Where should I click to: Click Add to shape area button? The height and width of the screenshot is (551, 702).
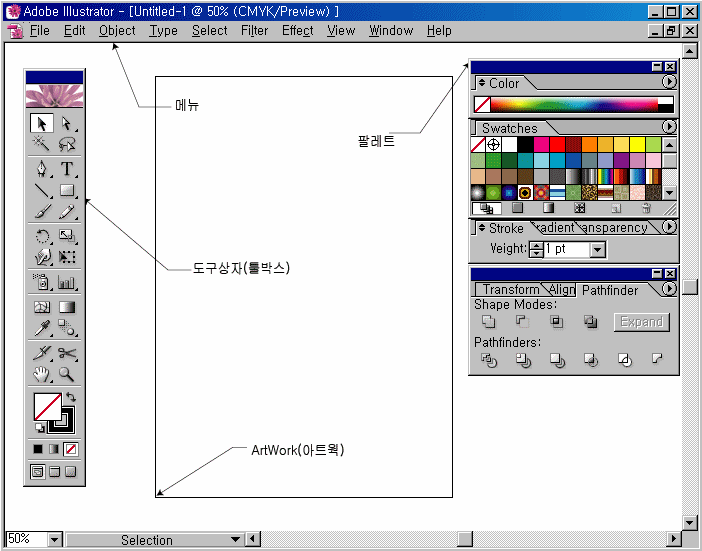tap(488, 321)
